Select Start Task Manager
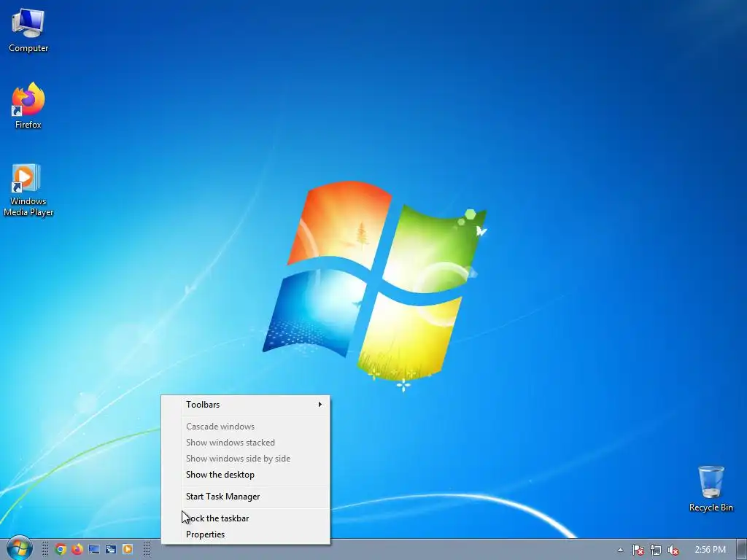Viewport: 747px width, 560px height. pyautogui.click(x=246, y=497)
